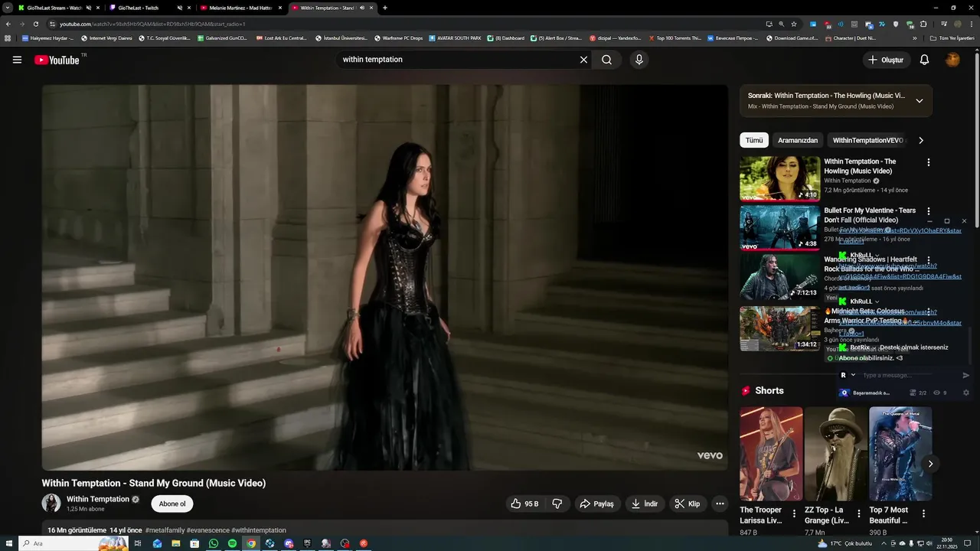Open options for ZZ Top short
Image resolution: width=980 pixels, height=551 pixels.
click(859, 514)
